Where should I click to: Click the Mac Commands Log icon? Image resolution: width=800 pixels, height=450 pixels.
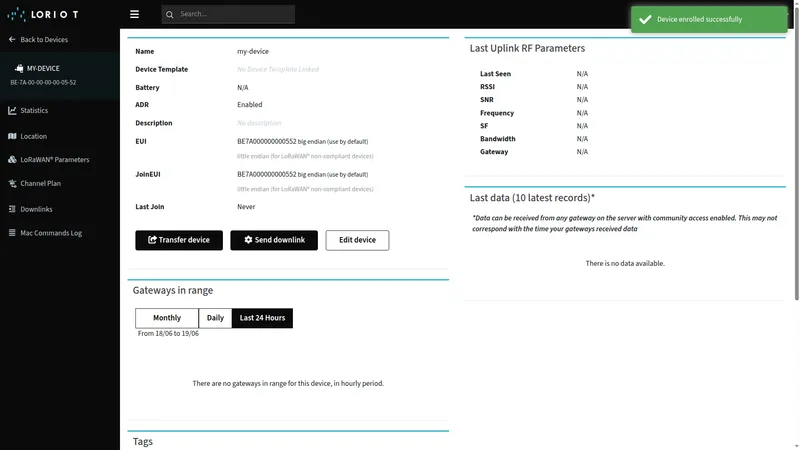click(12, 233)
